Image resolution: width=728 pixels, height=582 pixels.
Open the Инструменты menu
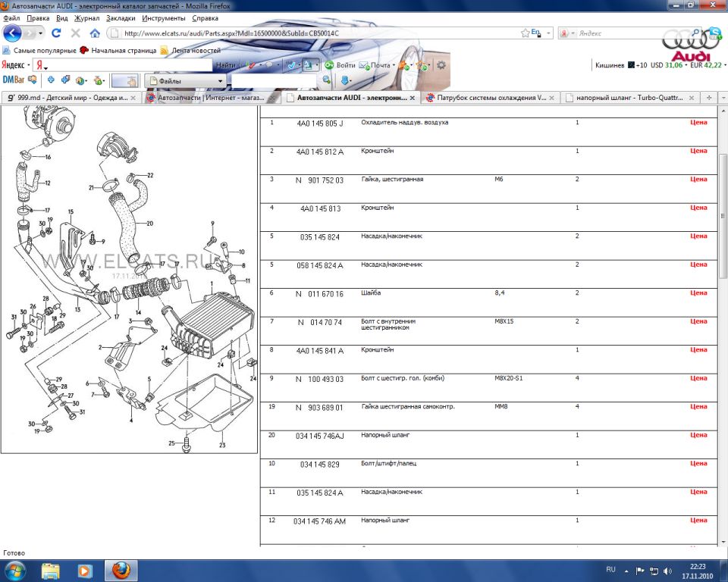click(164, 18)
